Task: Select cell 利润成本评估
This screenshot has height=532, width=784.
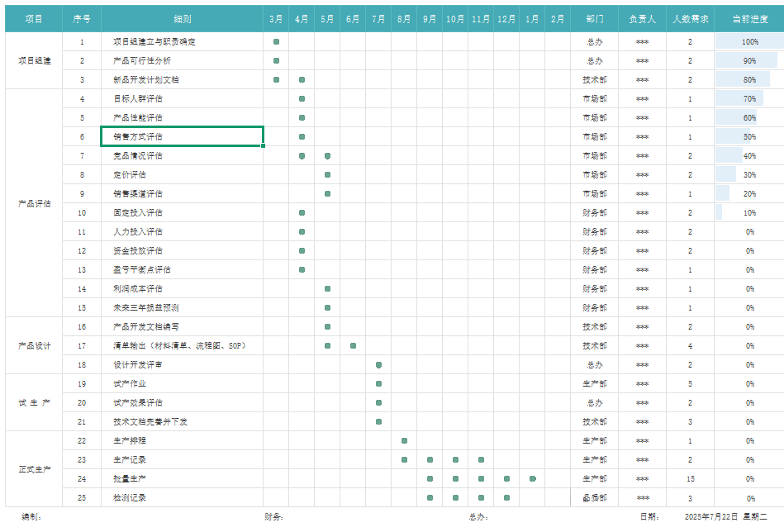Action: point(182,289)
